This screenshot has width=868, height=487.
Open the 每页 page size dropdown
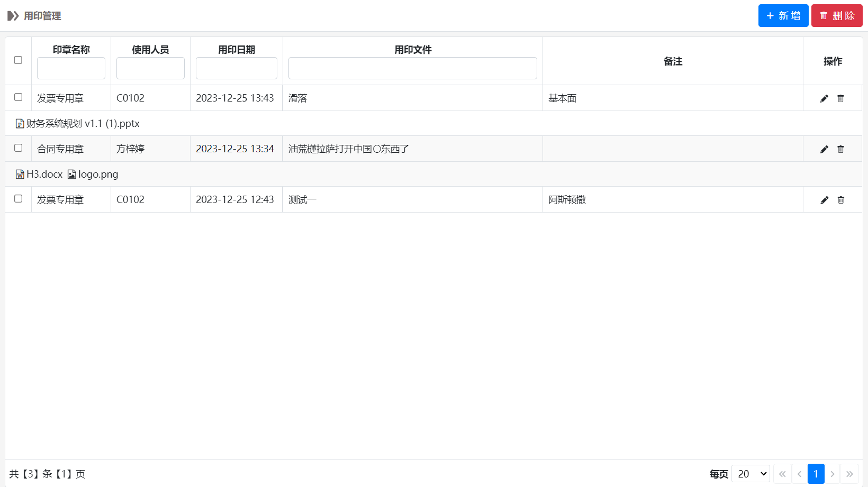coord(751,474)
